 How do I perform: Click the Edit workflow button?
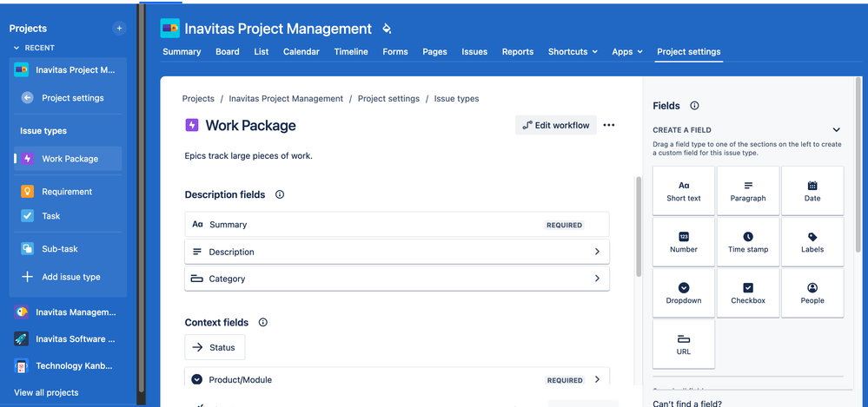coord(556,125)
